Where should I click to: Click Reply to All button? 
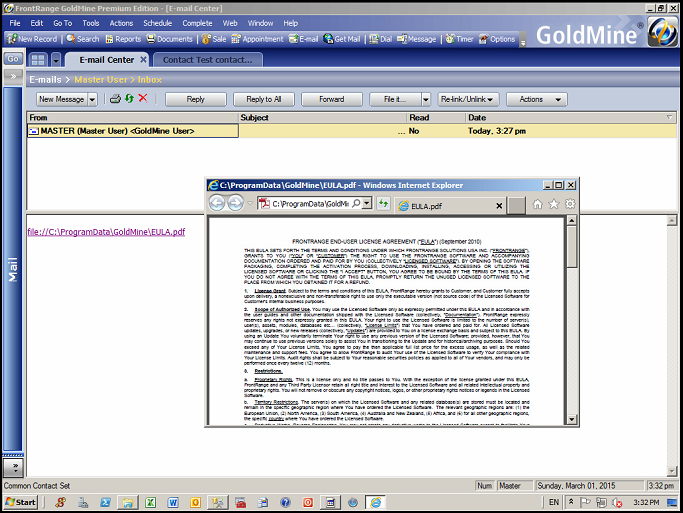(x=264, y=99)
